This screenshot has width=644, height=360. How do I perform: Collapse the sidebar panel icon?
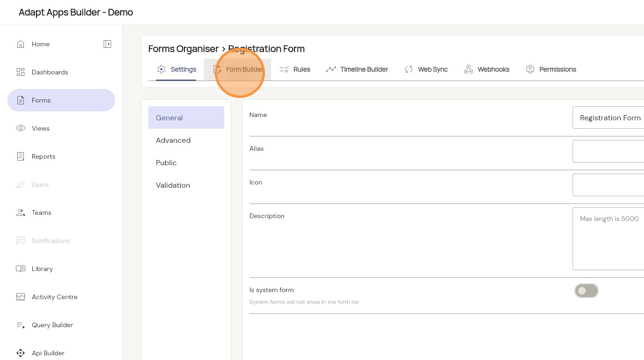click(x=107, y=44)
